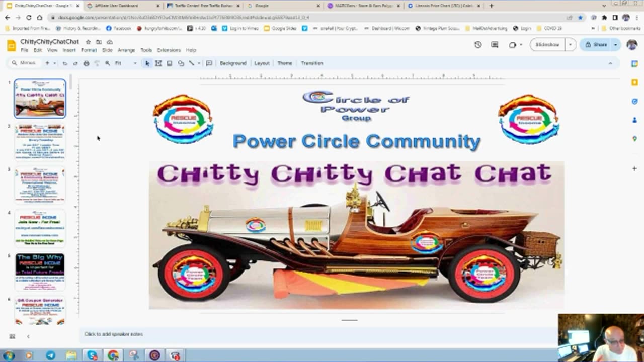The image size is (644, 362).
Task: Start the Slideshow
Action: click(x=547, y=45)
